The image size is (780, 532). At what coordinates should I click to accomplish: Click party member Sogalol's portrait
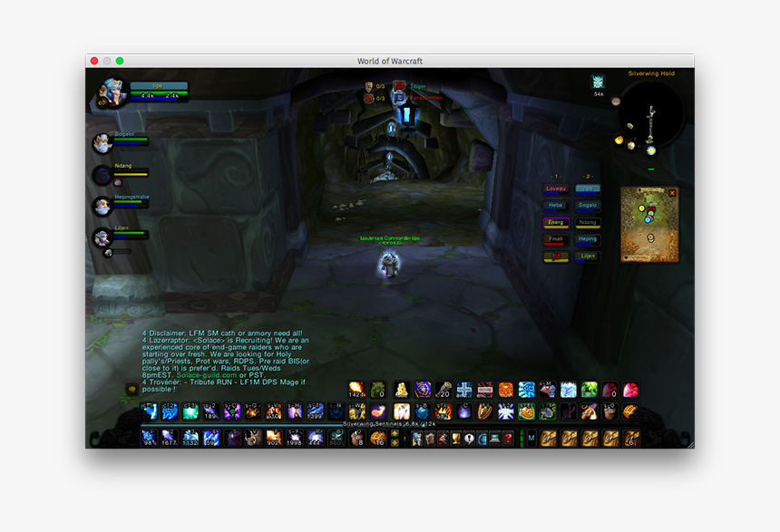102,144
